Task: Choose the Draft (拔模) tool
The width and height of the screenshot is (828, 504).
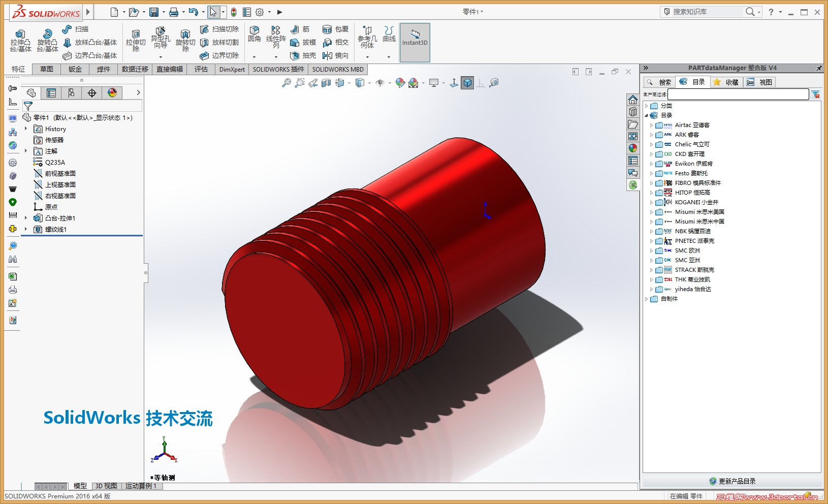Action: coord(303,43)
